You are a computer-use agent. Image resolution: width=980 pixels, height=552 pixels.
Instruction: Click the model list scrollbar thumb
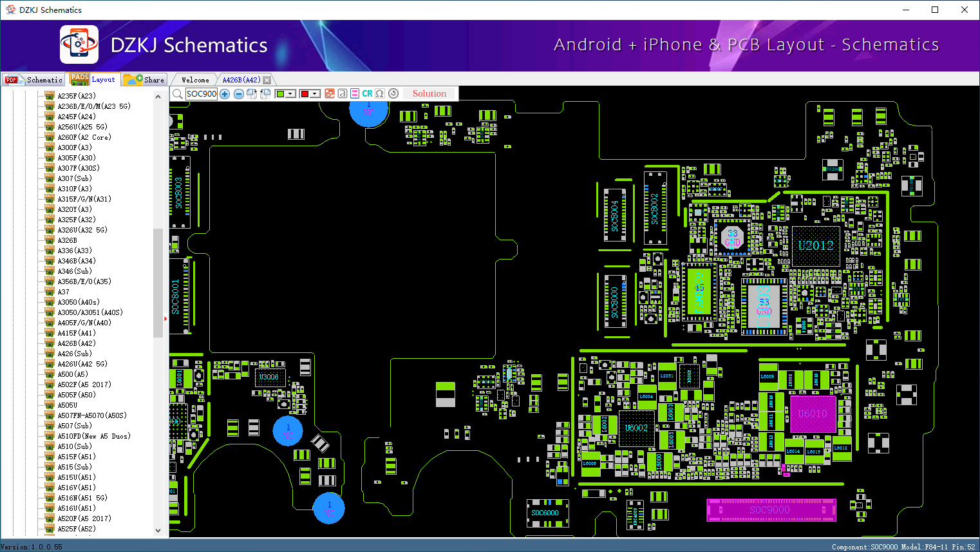pyautogui.click(x=158, y=283)
